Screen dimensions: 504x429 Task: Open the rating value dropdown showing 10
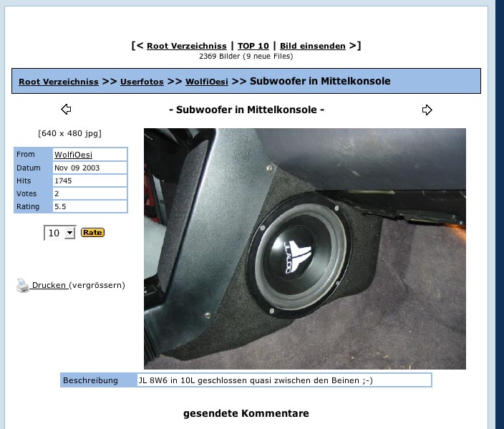point(60,233)
